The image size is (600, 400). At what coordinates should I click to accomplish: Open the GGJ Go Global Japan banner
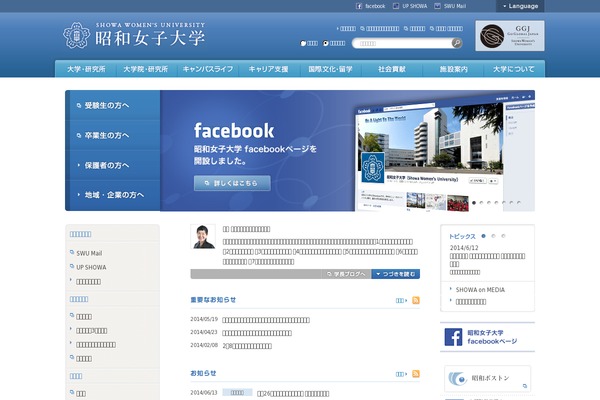click(510, 36)
